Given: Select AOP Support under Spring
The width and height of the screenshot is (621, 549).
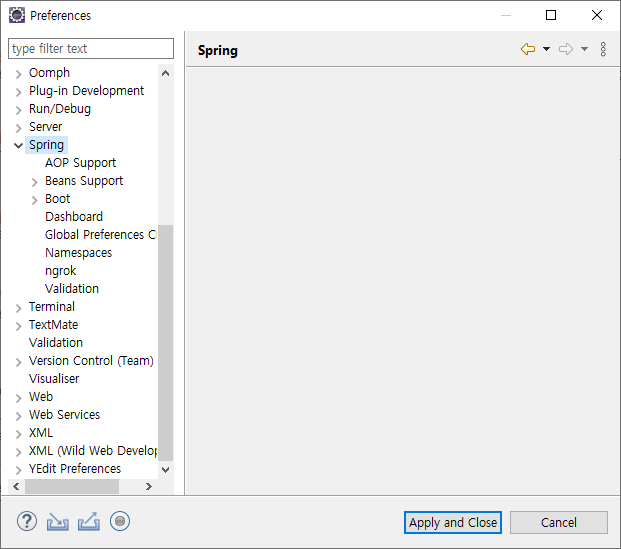Looking at the screenshot, I should pos(80,163).
